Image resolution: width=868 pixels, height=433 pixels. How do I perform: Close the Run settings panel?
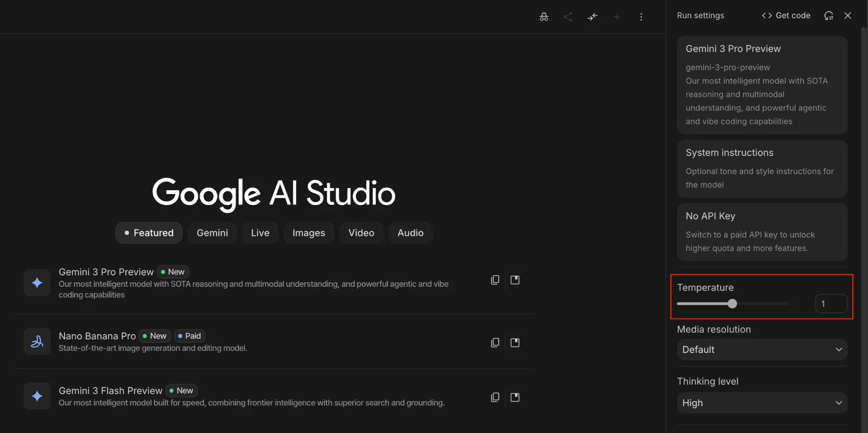(848, 16)
